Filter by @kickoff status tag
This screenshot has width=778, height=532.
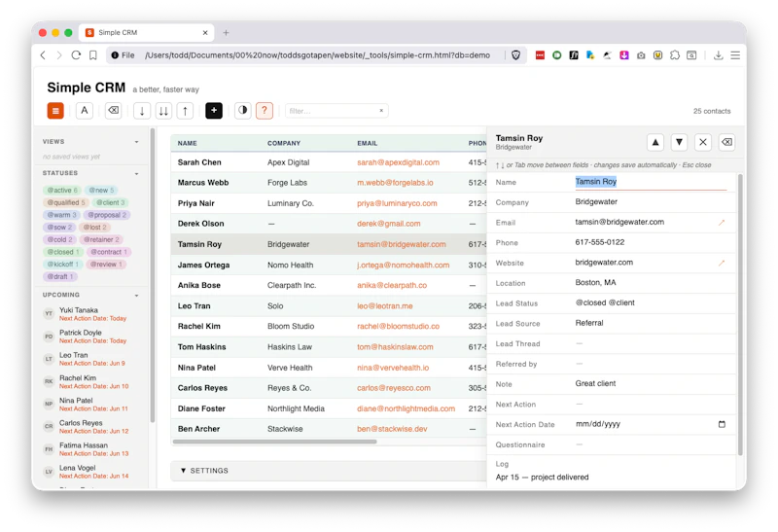click(x=62, y=265)
